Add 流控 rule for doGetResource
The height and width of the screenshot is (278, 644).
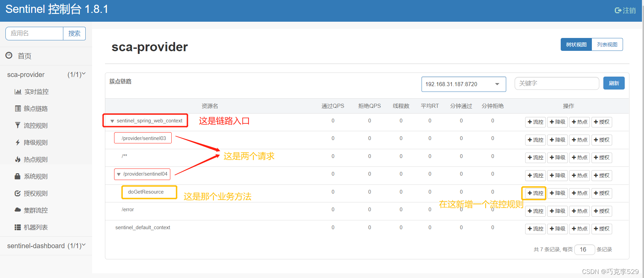[x=535, y=193]
